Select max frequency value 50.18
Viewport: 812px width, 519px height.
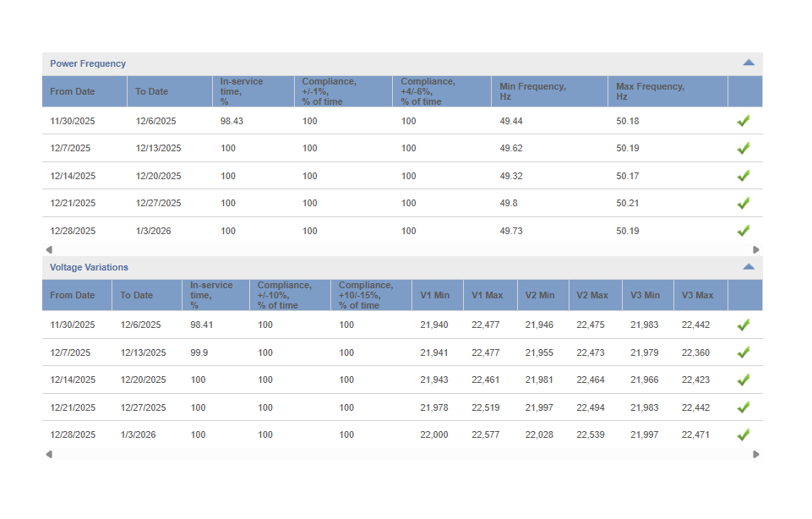pyautogui.click(x=628, y=121)
